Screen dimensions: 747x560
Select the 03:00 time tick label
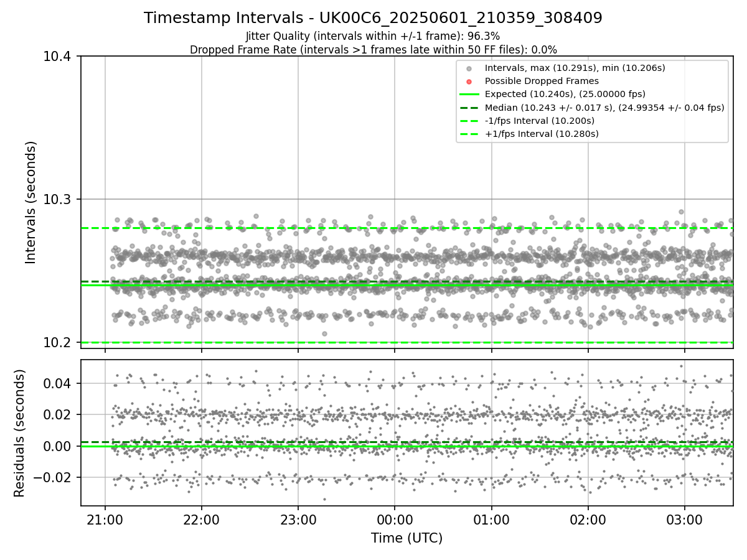coord(685,519)
